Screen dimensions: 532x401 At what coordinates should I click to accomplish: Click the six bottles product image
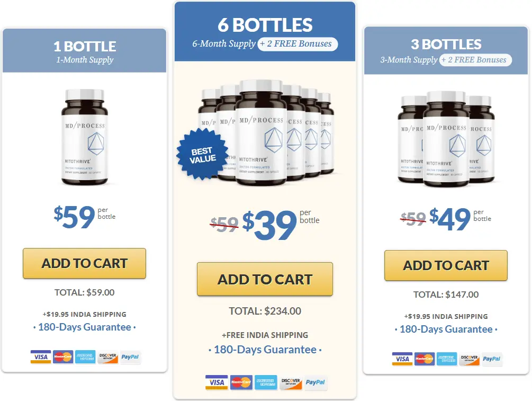coord(266,132)
